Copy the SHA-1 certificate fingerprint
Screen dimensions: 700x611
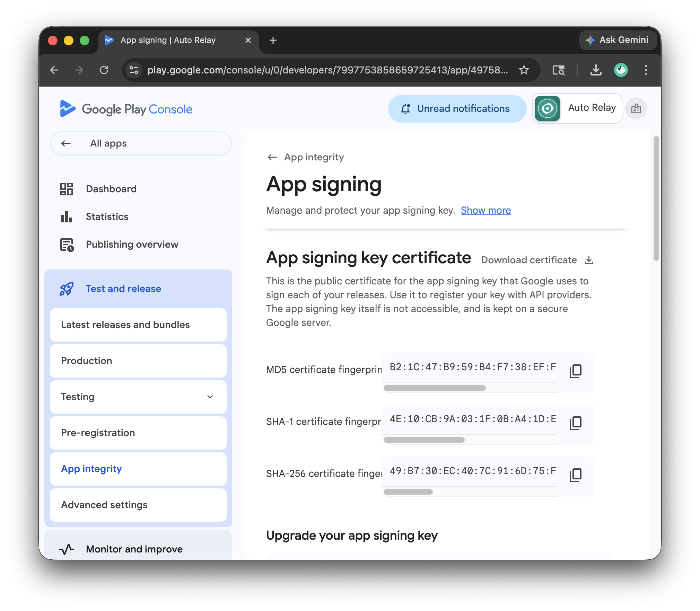click(x=575, y=423)
